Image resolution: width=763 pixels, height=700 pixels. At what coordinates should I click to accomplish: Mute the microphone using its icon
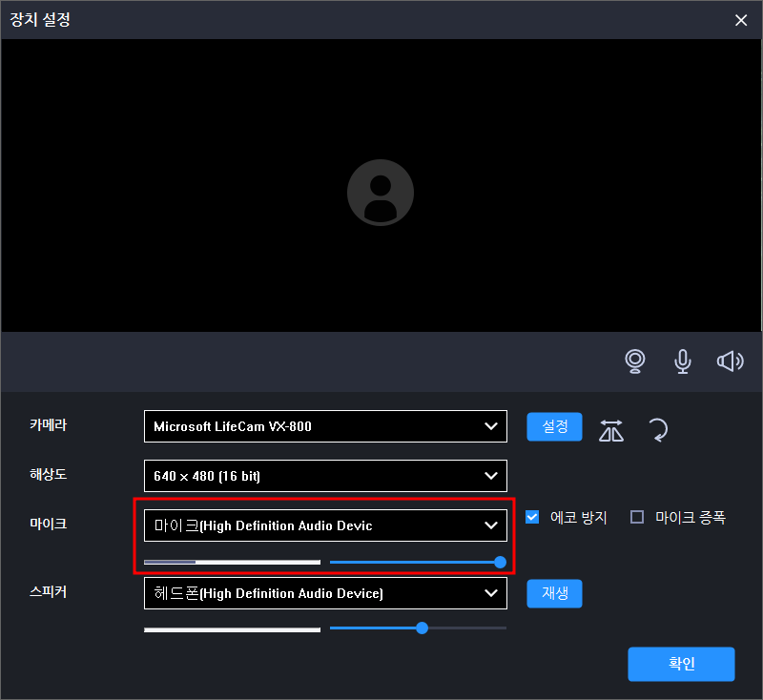click(682, 361)
